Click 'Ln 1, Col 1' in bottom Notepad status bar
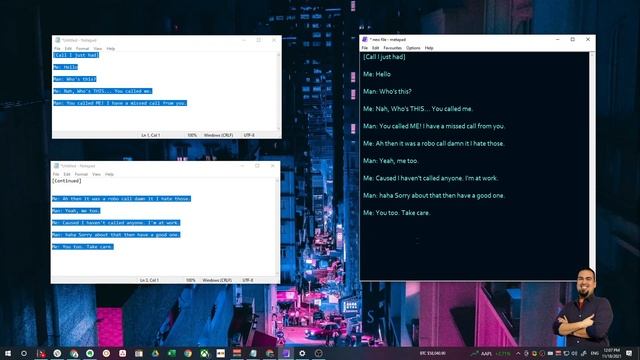 (x=149, y=280)
